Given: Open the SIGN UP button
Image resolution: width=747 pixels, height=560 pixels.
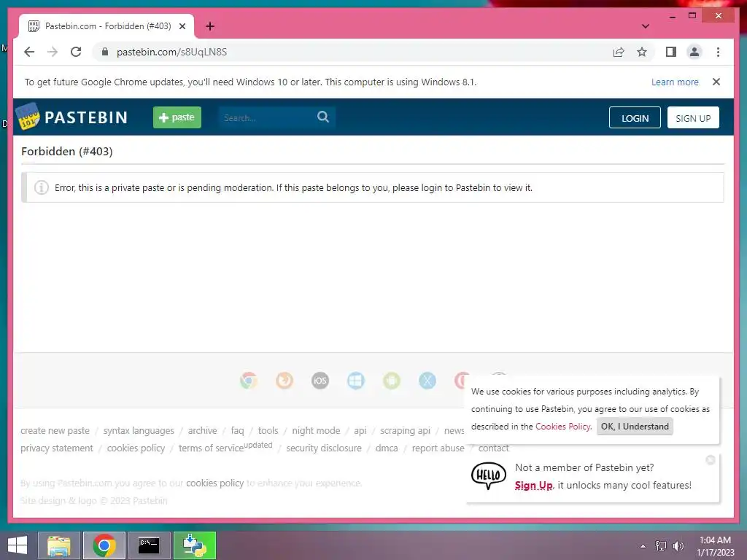Looking at the screenshot, I should click(x=693, y=117).
